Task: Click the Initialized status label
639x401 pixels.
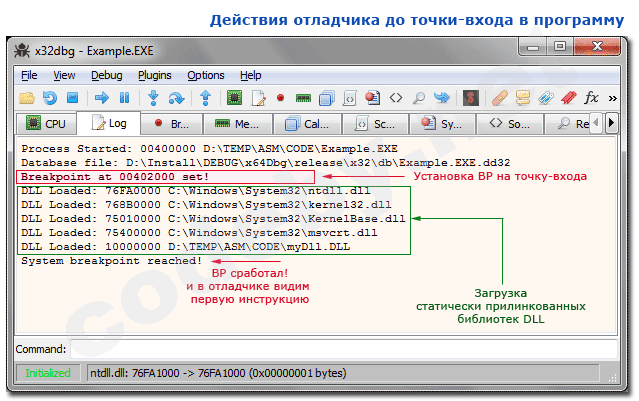Action: pos(48,373)
